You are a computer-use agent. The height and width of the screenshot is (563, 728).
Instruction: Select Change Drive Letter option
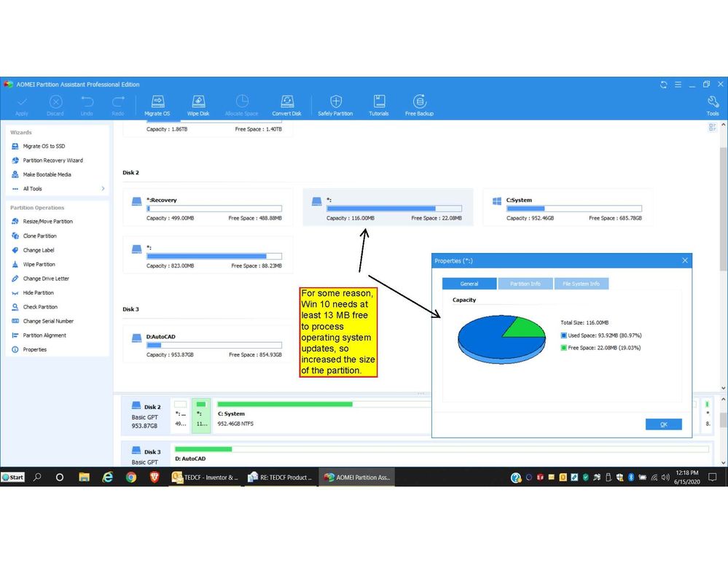tap(46, 279)
